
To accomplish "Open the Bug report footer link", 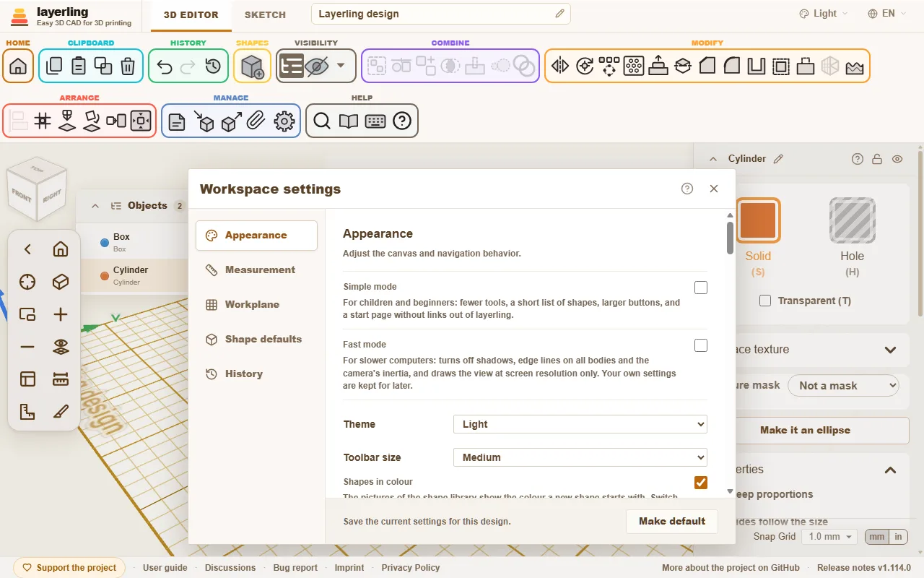I will pos(295,568).
